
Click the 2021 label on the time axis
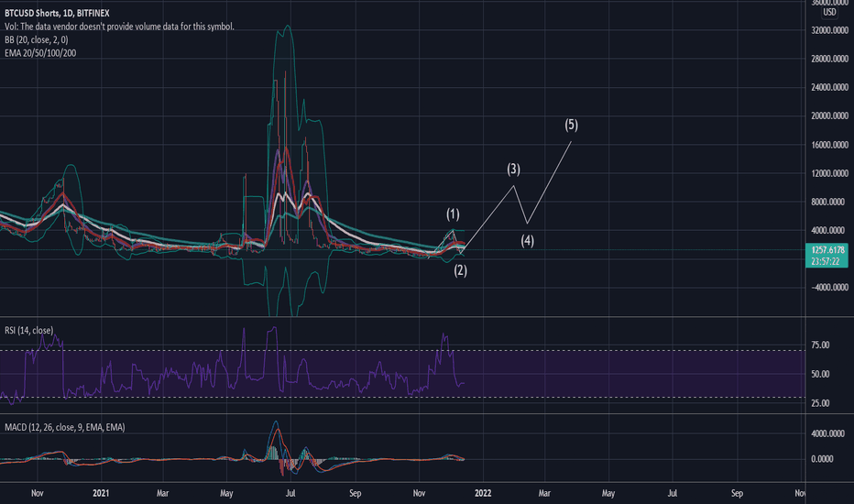tap(101, 493)
